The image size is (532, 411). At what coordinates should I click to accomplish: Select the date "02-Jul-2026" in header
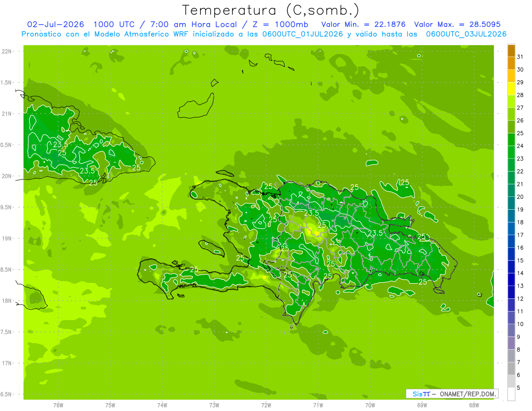55,24
